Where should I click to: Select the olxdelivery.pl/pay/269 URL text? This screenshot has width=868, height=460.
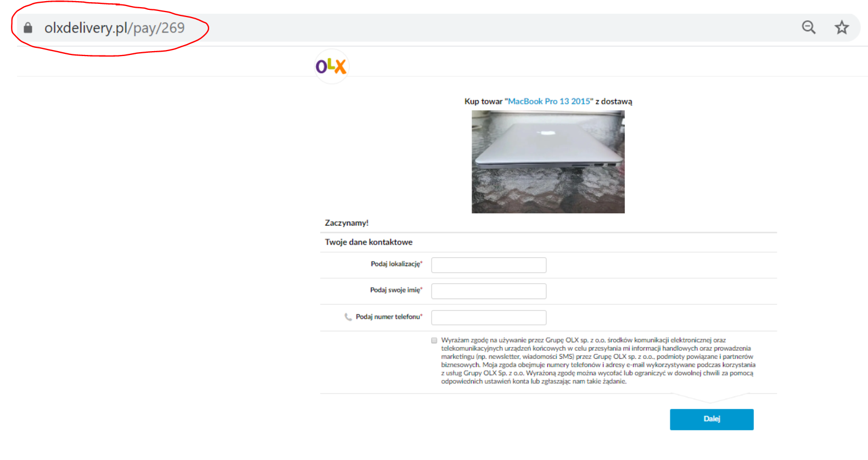114,28
